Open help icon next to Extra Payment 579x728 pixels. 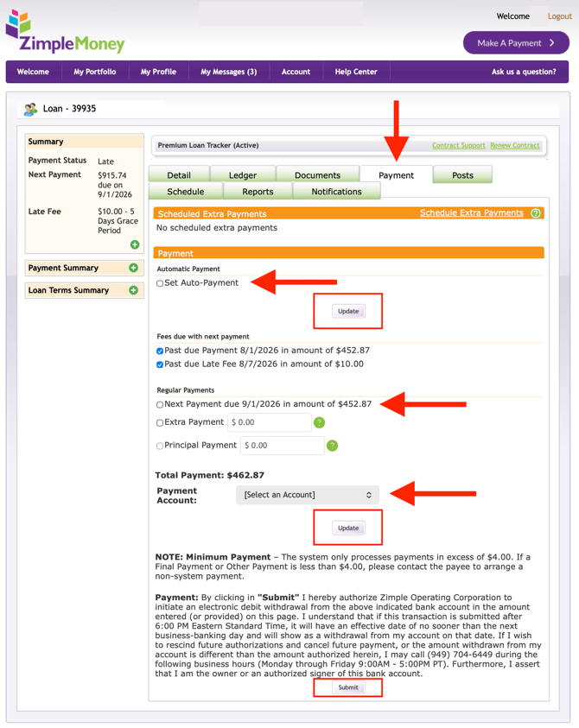point(319,422)
